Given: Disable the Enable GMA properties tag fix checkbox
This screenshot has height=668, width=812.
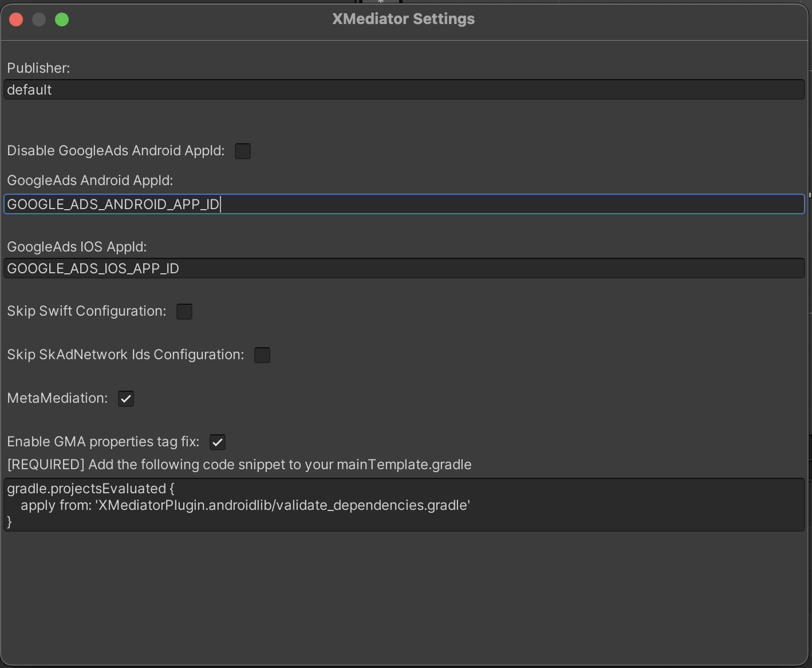Looking at the screenshot, I should click(x=218, y=442).
